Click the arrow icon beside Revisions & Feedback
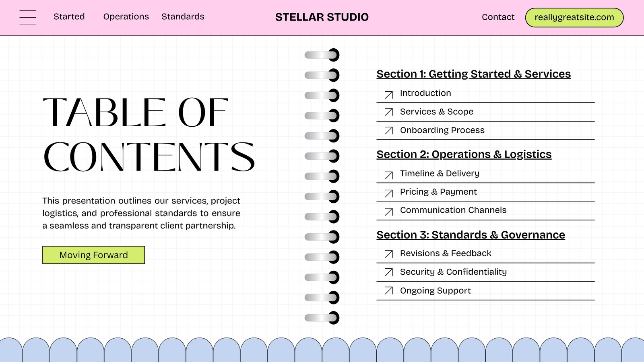This screenshot has height=362, width=644. pos(389,254)
